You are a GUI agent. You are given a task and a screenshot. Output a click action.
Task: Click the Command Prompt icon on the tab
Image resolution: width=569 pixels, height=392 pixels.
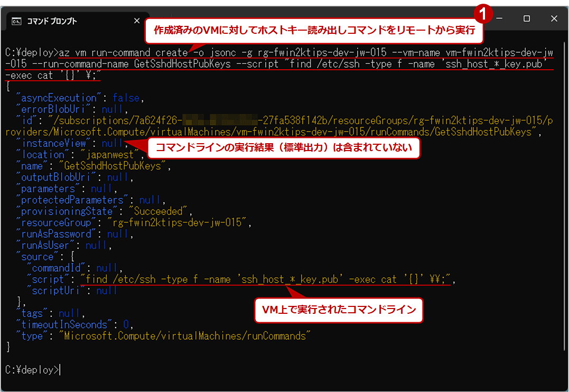coord(15,21)
